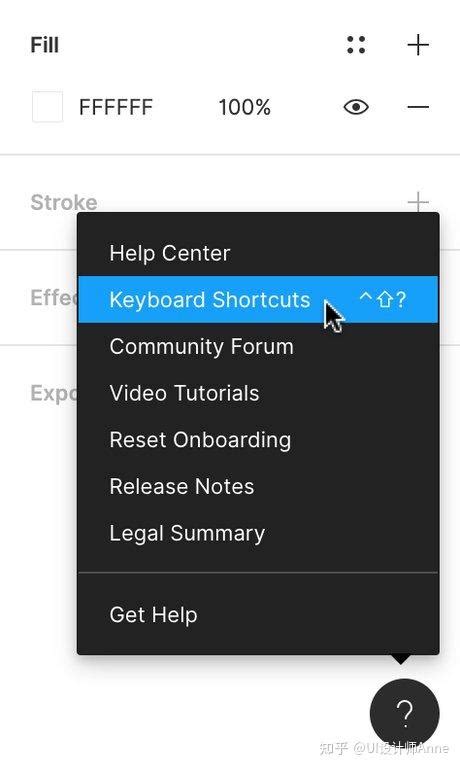The image size is (460, 768).
Task: Expand the Stroke section header
Action: coord(64,202)
